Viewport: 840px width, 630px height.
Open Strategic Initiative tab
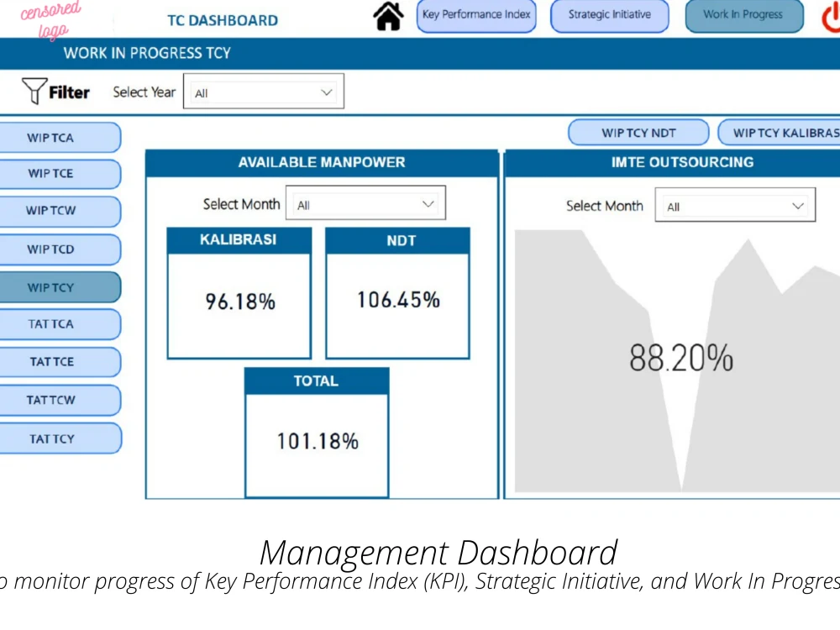tap(610, 15)
